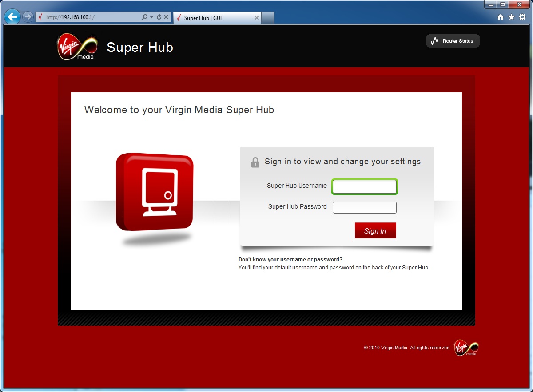The height and width of the screenshot is (392, 533).
Task: Refresh the page with the reload icon
Action: point(159,17)
